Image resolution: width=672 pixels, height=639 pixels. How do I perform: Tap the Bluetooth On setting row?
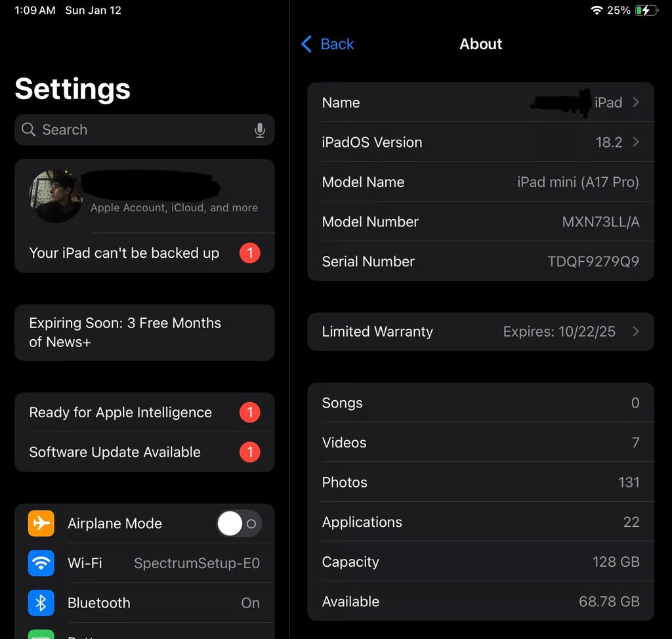point(144,603)
